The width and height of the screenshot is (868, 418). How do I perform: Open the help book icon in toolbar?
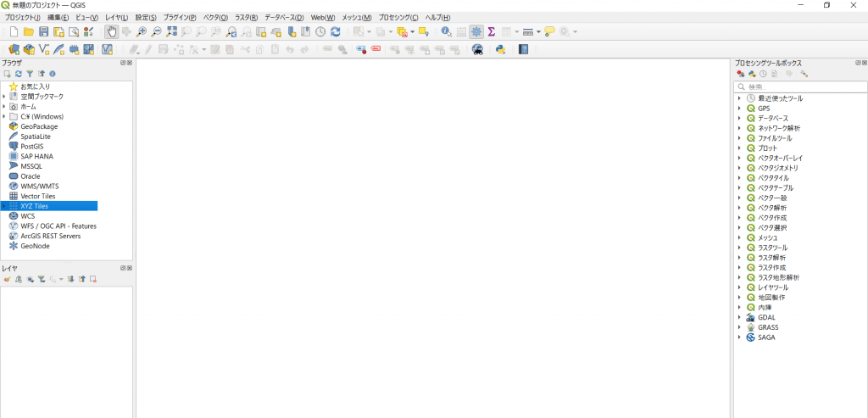[x=523, y=50]
